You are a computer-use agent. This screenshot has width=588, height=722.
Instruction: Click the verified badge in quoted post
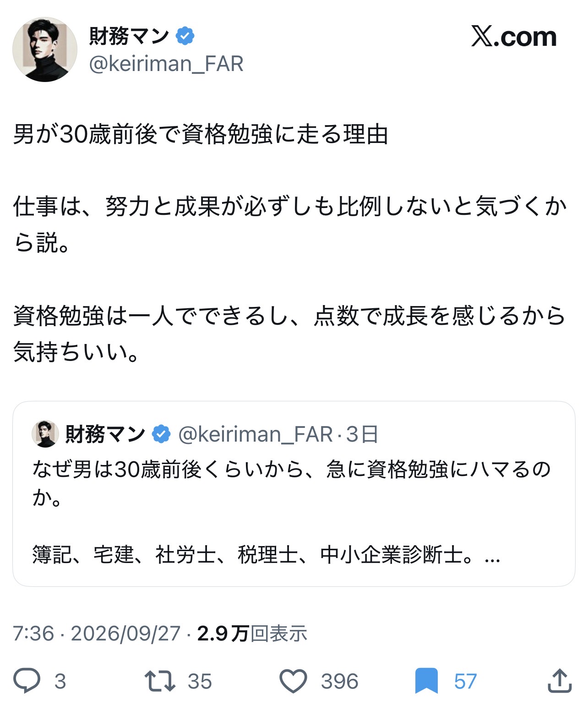coord(161,433)
